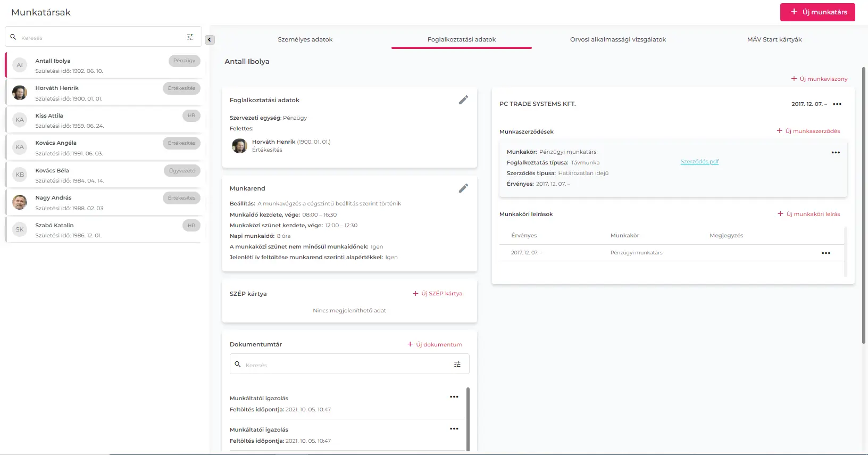
Task: Open filter options in employee search bar
Action: 190,37
